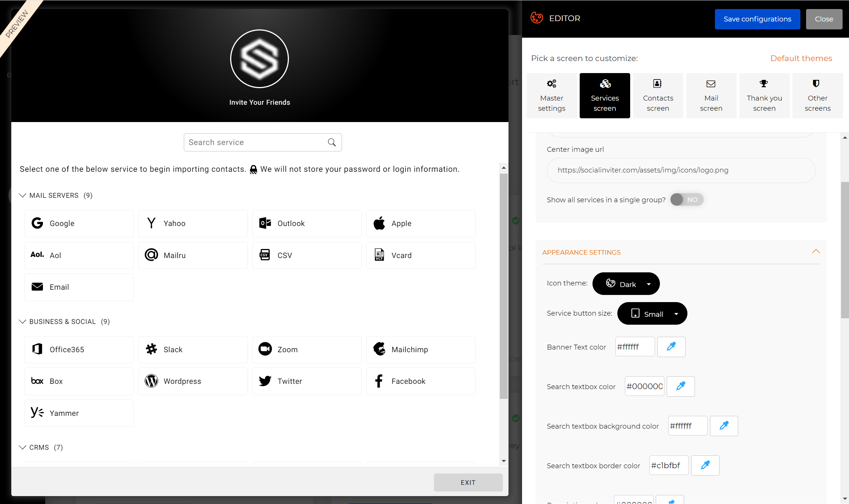Open the Icon theme Dark dropdown
Screen dimensions: 849x504
point(626,284)
